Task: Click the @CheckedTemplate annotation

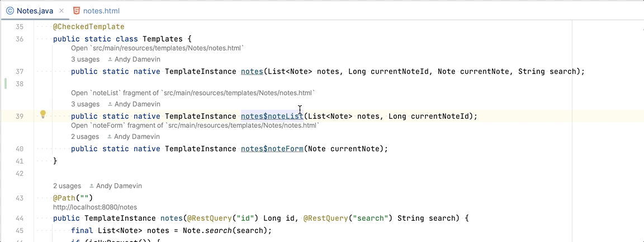Action: coord(89,27)
